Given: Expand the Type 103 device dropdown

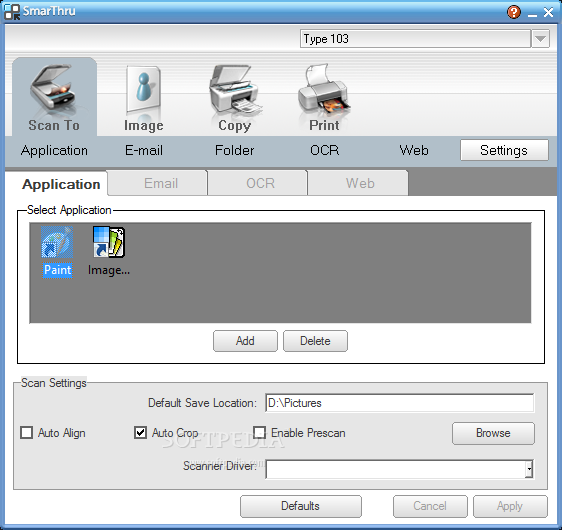Looking at the screenshot, I should tap(540, 39).
